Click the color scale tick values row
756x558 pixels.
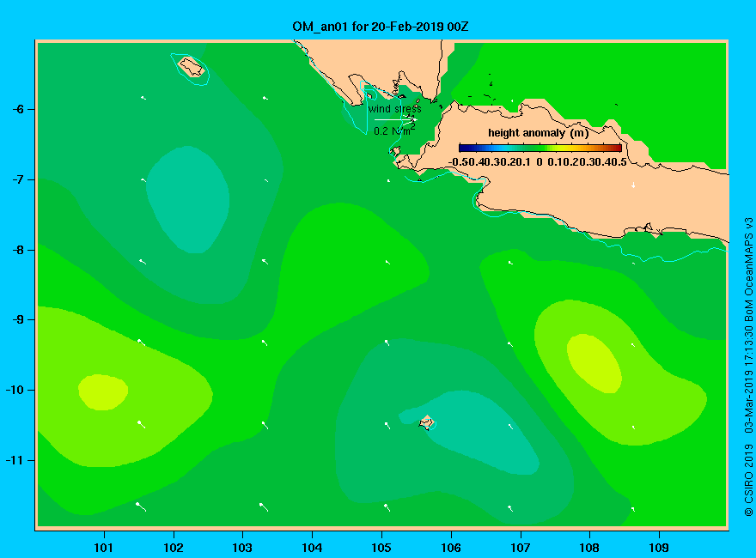coord(538,162)
